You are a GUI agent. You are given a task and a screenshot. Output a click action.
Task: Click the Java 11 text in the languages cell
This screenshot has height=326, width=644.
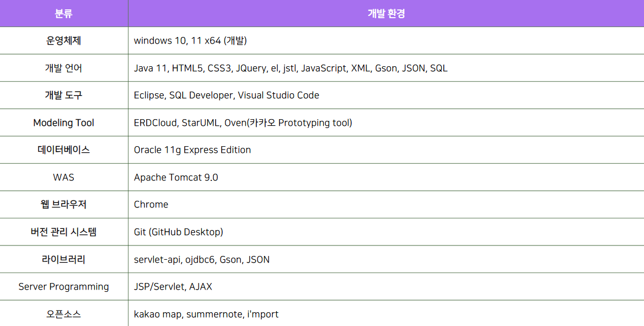[149, 68]
